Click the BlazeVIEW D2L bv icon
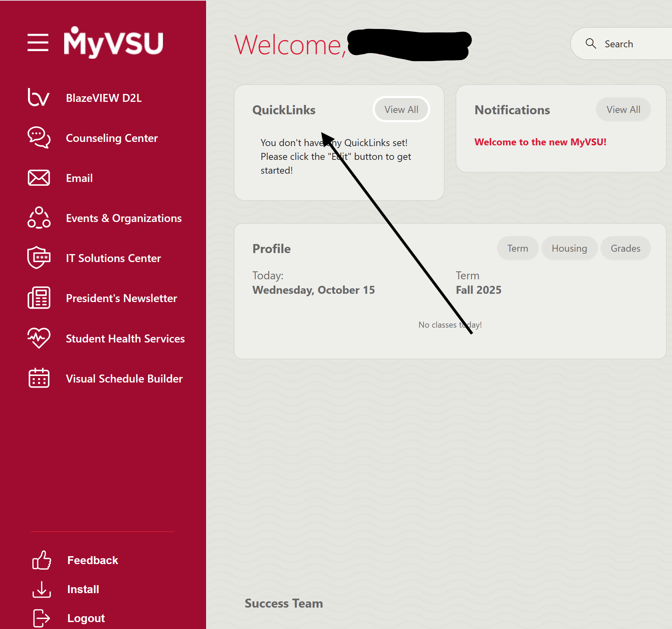The image size is (672, 629). point(39,98)
